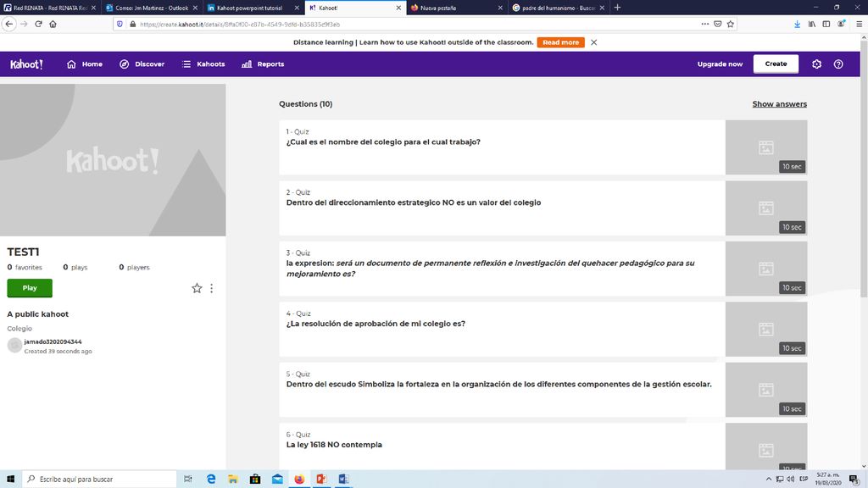Open a new browser tab with plus
The width and height of the screenshot is (868, 488).
pyautogui.click(x=617, y=8)
